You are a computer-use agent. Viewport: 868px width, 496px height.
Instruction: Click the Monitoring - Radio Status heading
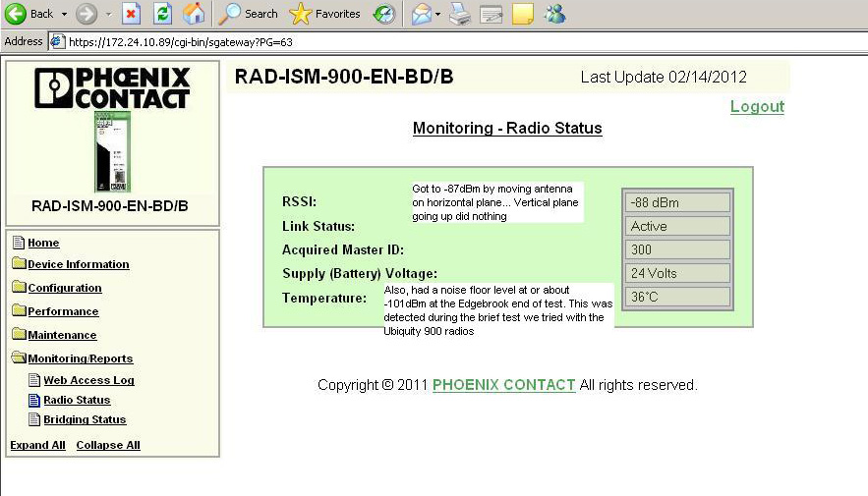coord(507,129)
